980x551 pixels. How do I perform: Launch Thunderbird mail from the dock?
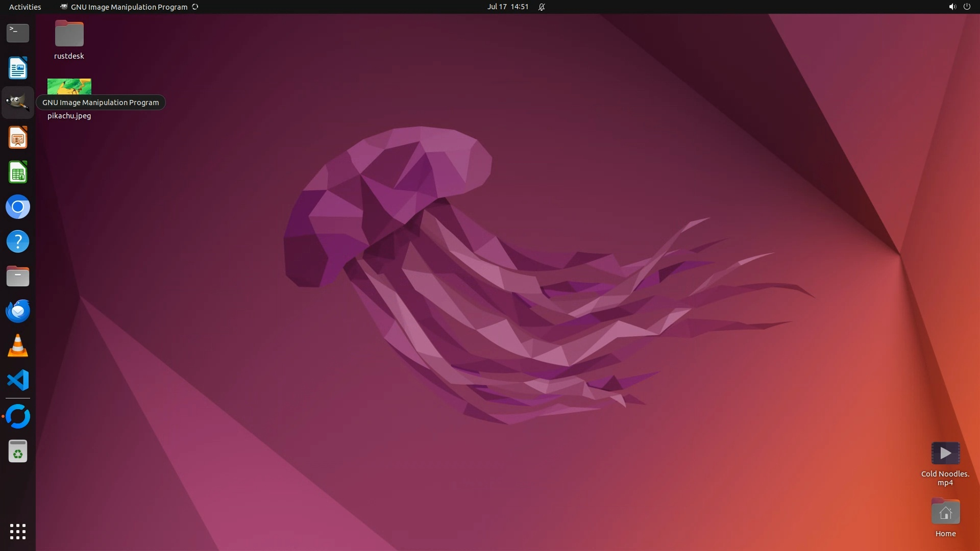[x=18, y=311]
